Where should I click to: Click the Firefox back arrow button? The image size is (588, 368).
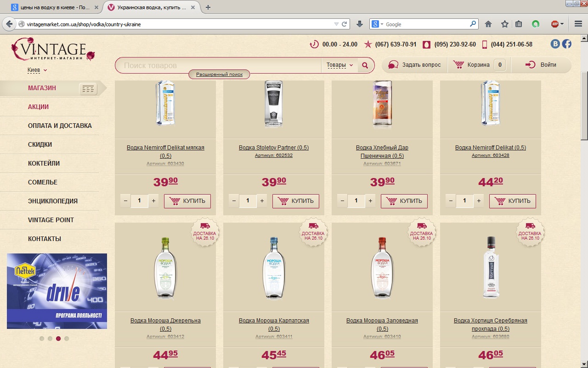9,24
